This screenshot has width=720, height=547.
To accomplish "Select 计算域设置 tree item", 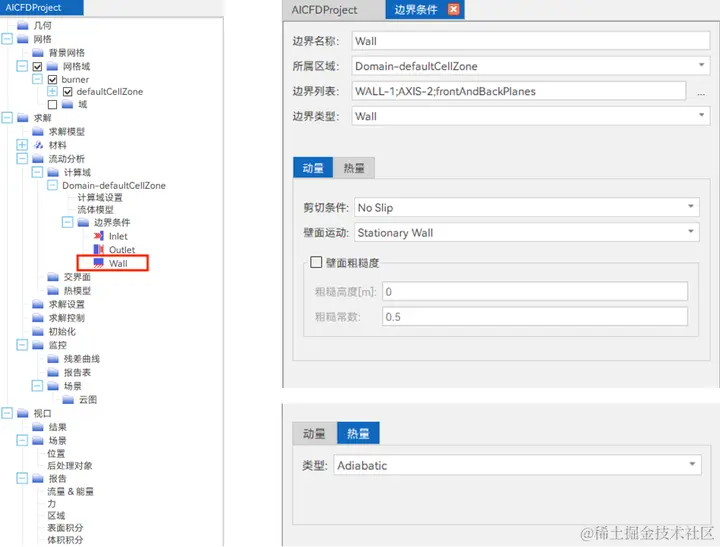I will tap(100, 197).
